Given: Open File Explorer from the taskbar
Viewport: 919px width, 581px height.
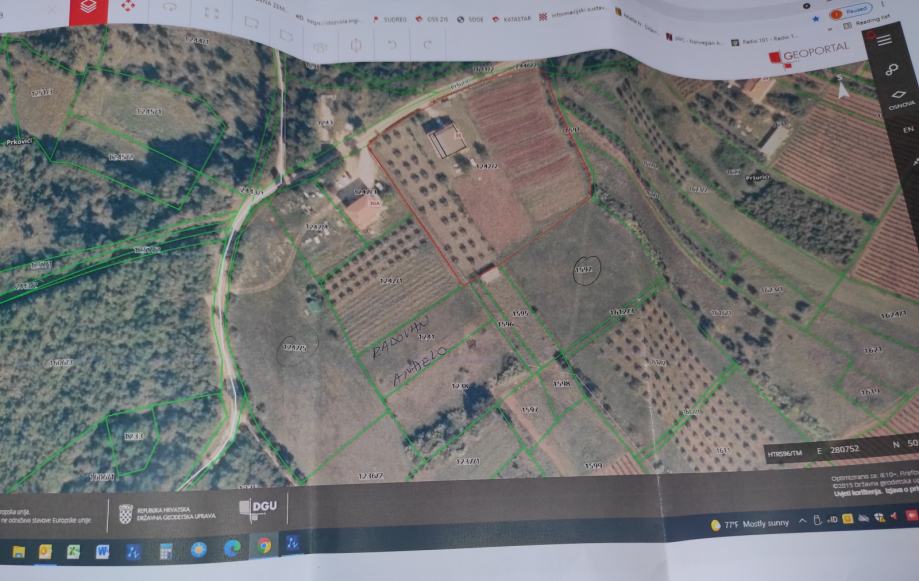Looking at the screenshot, I should (x=19, y=552).
